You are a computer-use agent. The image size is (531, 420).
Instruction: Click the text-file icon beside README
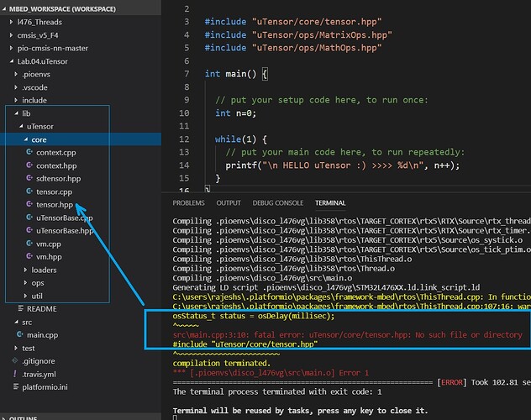[x=21, y=308]
